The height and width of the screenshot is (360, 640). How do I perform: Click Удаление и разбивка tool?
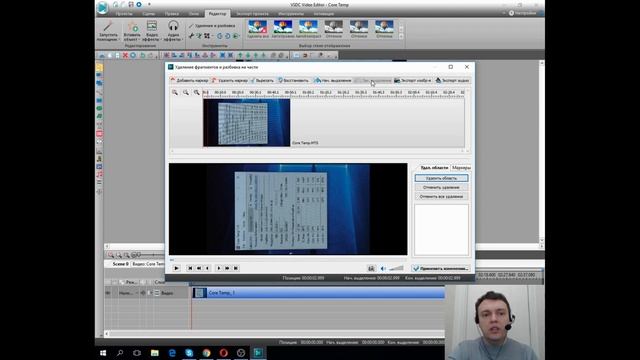212,26
